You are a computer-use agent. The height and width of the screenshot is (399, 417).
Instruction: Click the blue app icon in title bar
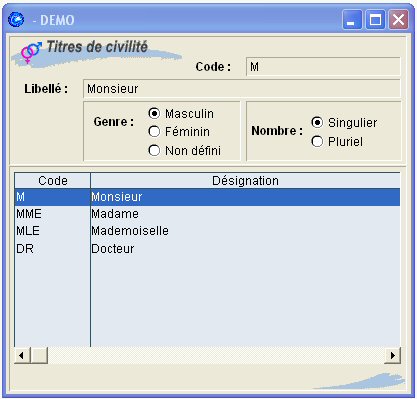pos(16,19)
